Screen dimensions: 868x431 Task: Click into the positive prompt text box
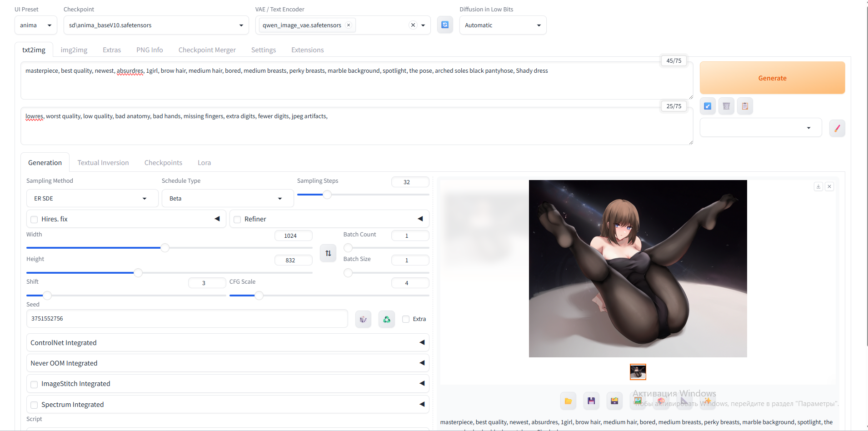(357, 80)
